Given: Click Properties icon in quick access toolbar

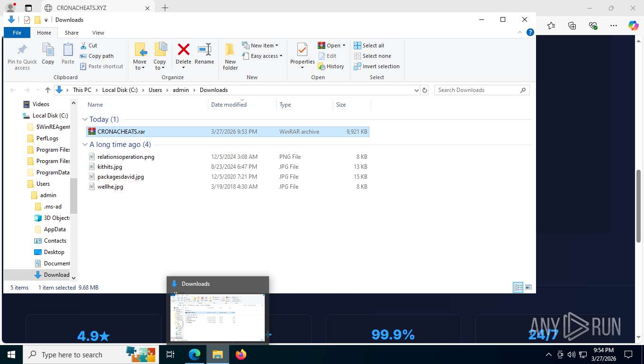Looking at the screenshot, I should (x=27, y=19).
